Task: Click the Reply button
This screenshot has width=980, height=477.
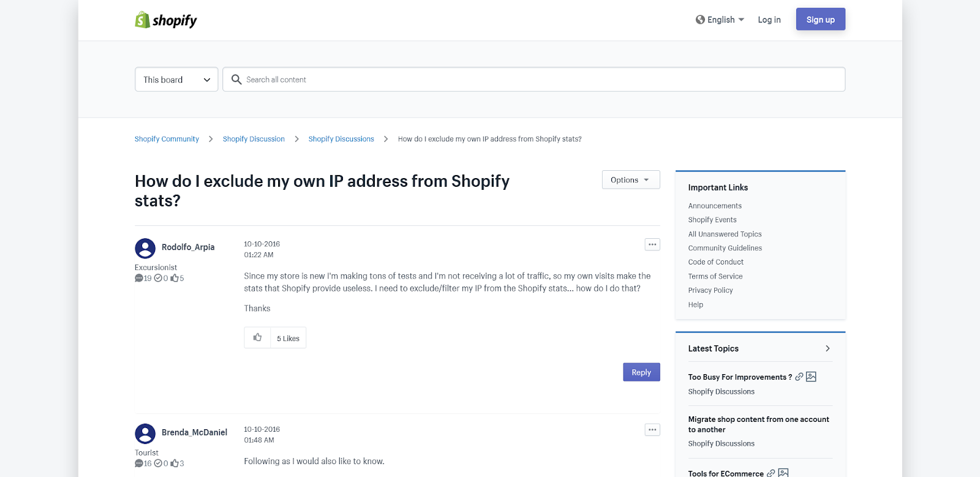Action: (641, 372)
